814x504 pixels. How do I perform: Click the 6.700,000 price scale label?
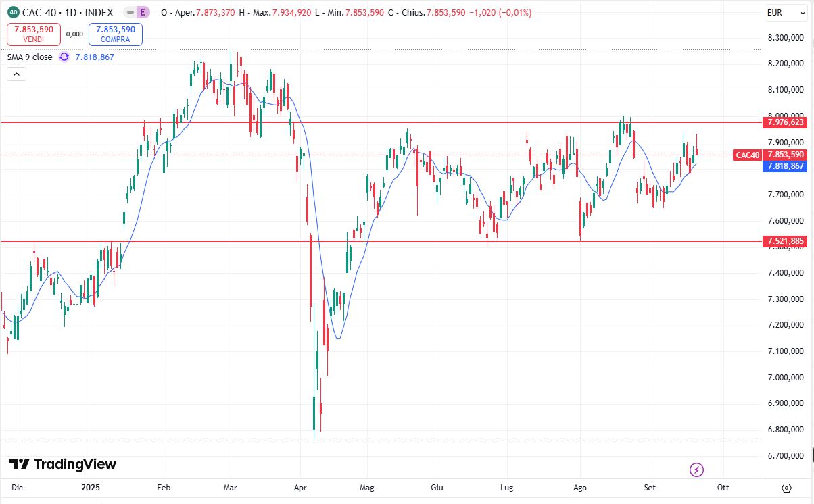784,456
